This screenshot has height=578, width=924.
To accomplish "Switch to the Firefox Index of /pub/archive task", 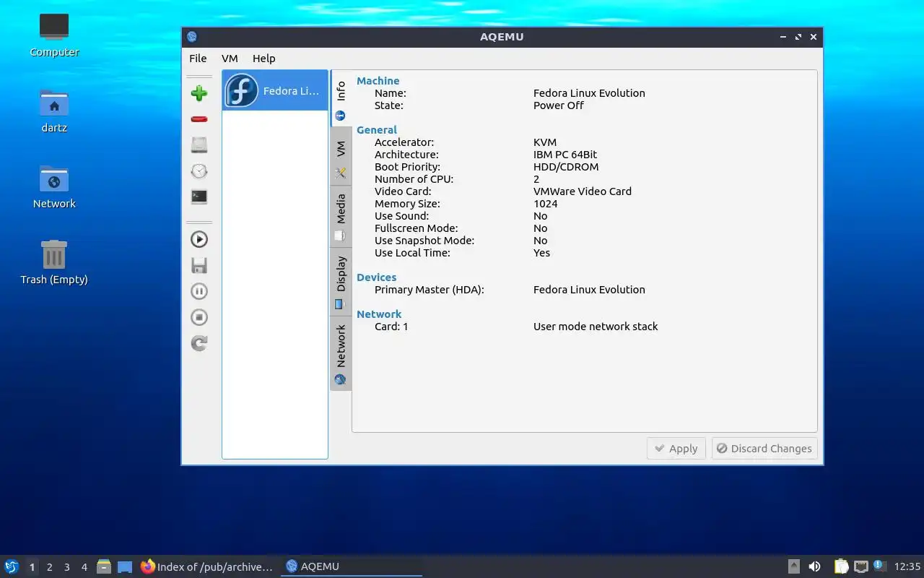I will coord(208,566).
